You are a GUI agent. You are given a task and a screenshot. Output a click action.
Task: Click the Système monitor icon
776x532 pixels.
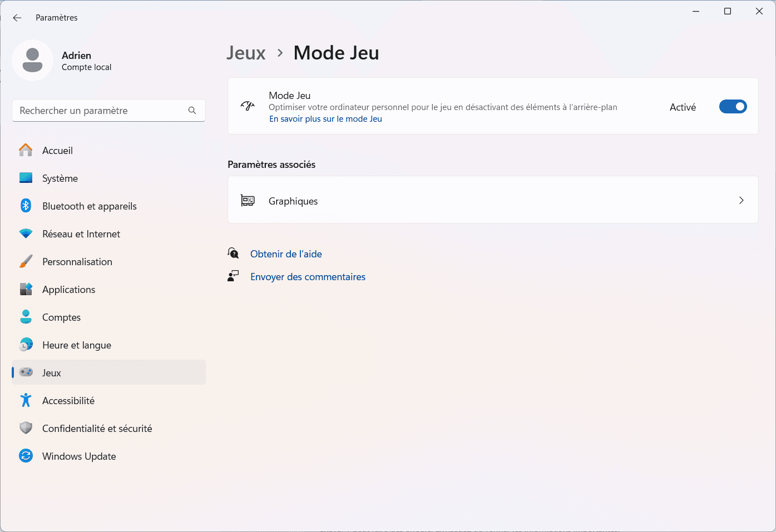coord(26,178)
